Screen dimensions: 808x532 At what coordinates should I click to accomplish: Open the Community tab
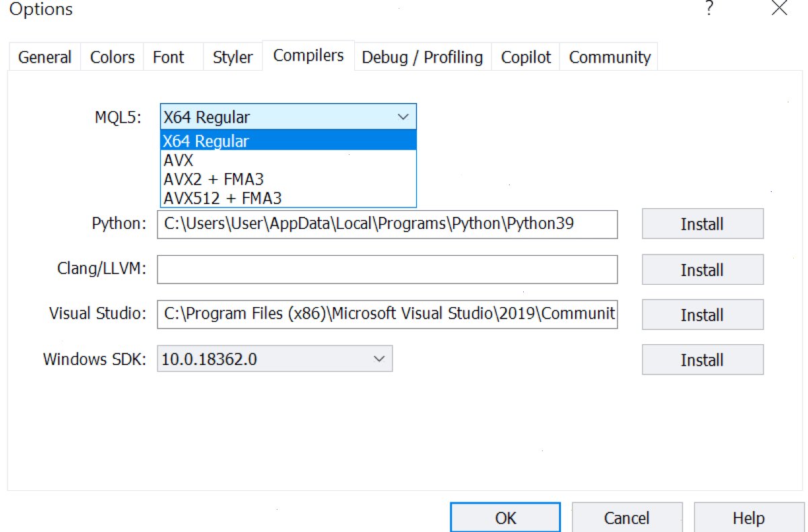click(x=609, y=57)
